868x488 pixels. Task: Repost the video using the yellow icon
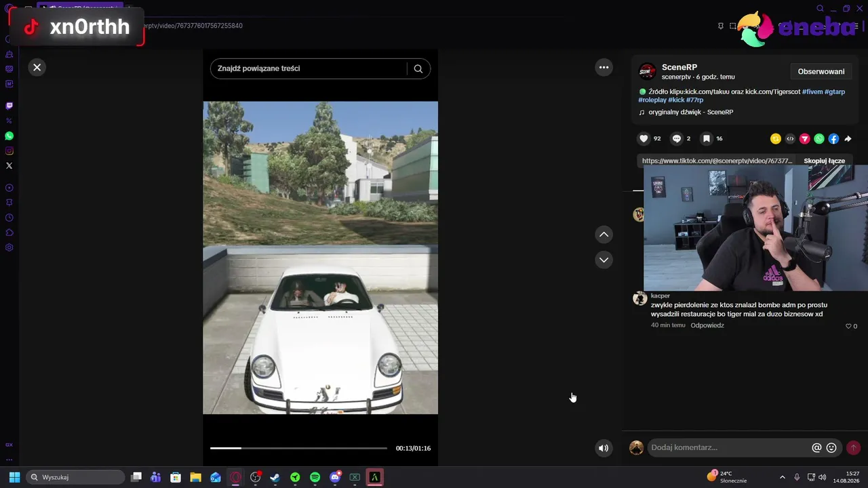pos(776,139)
